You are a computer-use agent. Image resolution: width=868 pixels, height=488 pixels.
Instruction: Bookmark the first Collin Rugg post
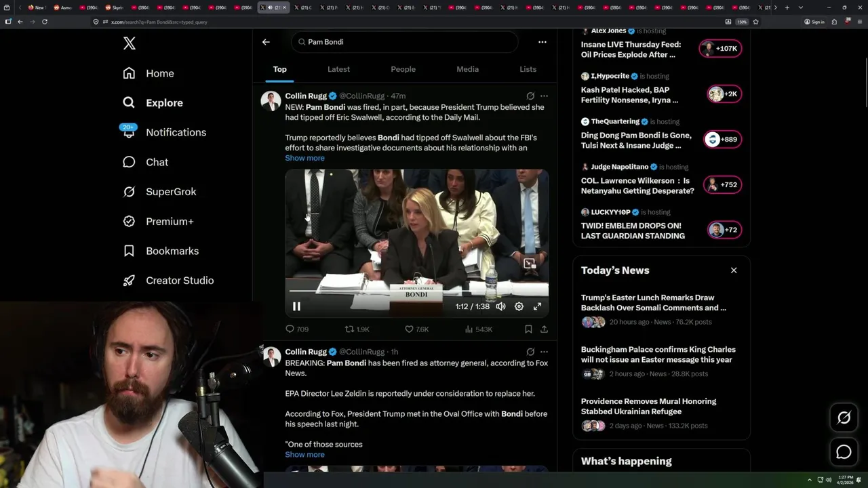528,329
